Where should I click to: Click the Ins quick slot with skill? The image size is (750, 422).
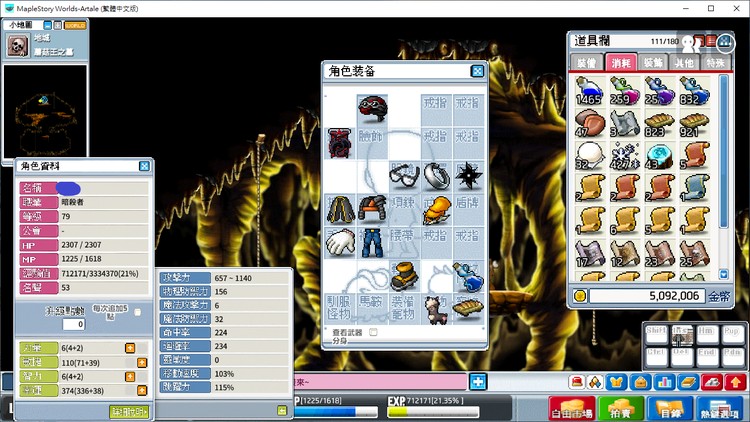(x=682, y=335)
